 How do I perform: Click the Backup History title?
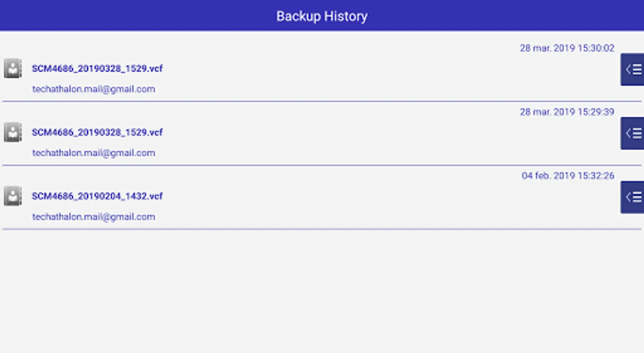322,16
